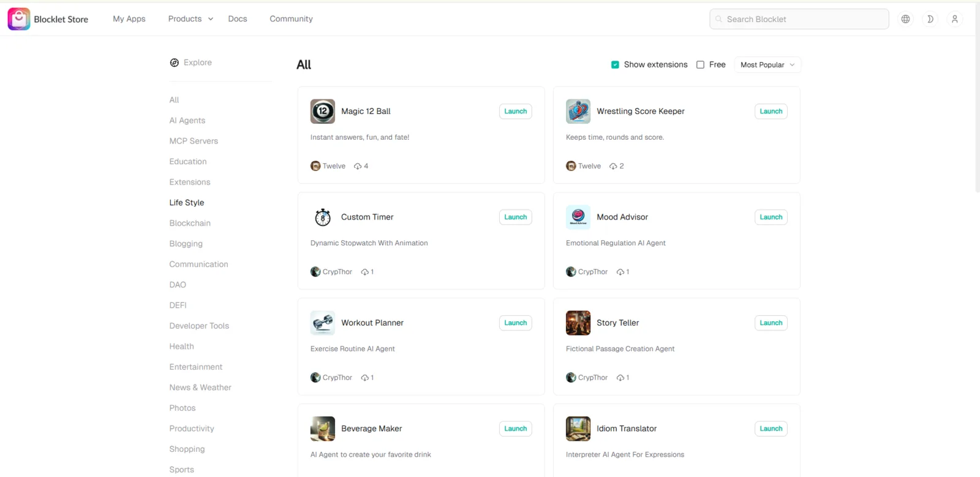This screenshot has width=980, height=477.
Task: Select the MCP Servers category
Action: coord(194,141)
